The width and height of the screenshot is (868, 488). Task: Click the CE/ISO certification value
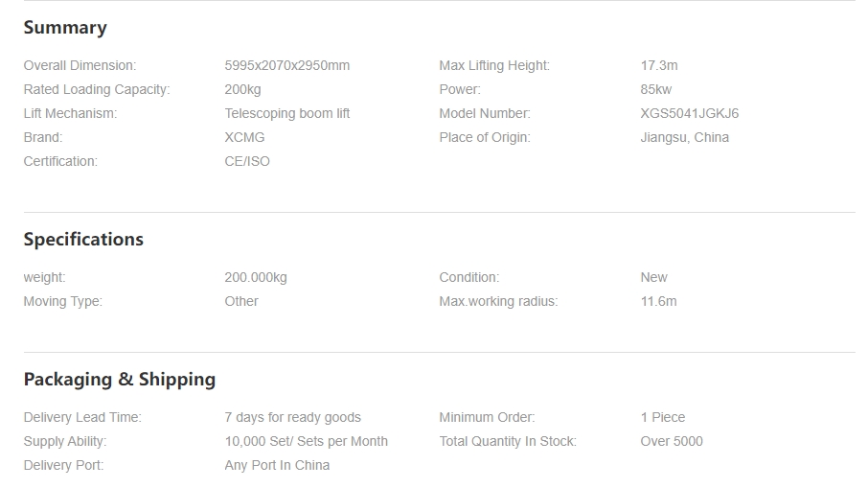click(x=247, y=161)
